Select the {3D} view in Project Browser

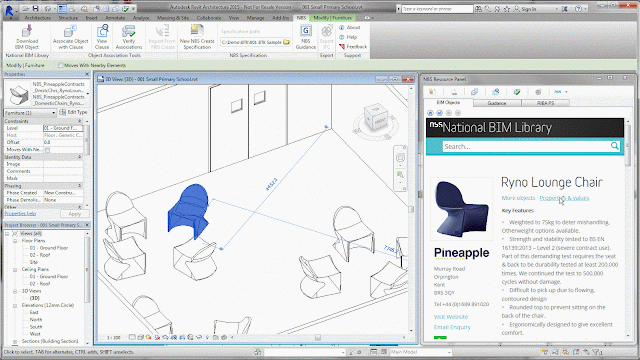tap(35, 298)
